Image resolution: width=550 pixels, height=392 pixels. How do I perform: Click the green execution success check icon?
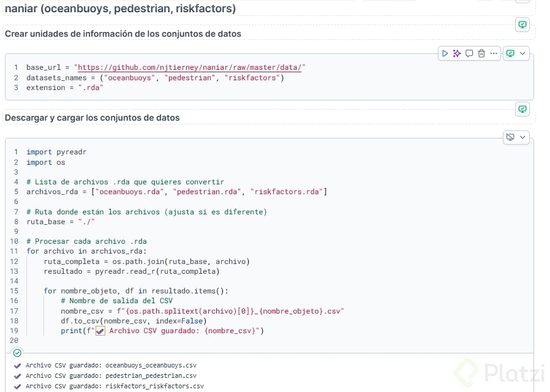(17, 353)
